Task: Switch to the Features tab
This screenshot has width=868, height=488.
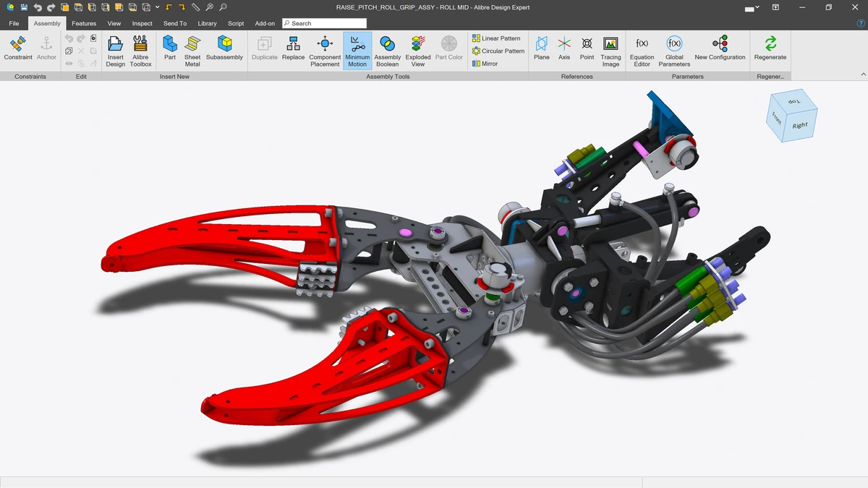Action: tap(83, 22)
